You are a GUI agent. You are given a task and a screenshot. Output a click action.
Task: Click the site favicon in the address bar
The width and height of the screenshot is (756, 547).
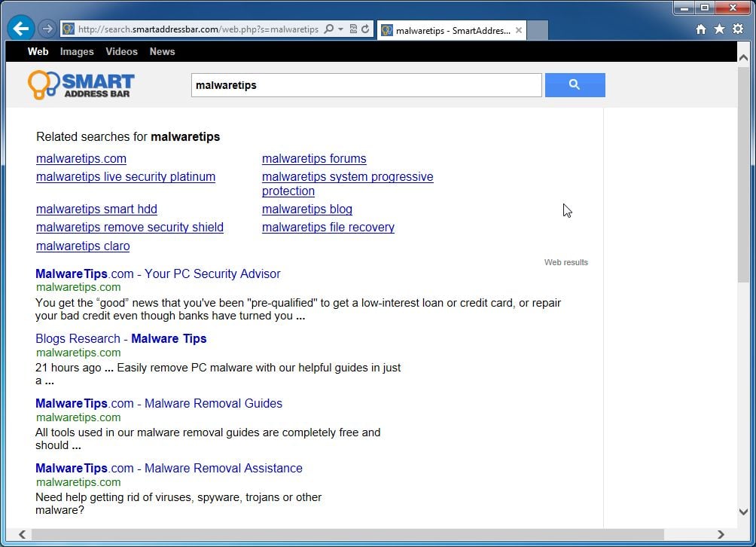68,29
